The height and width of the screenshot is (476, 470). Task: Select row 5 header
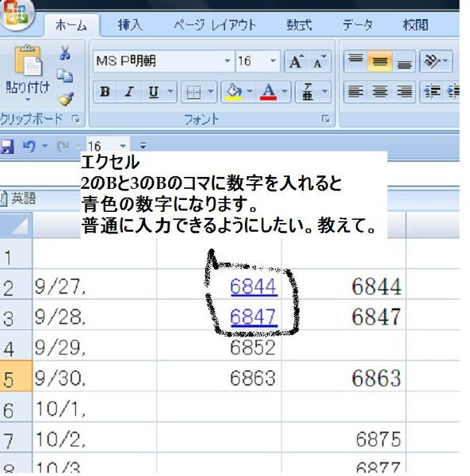(16, 376)
